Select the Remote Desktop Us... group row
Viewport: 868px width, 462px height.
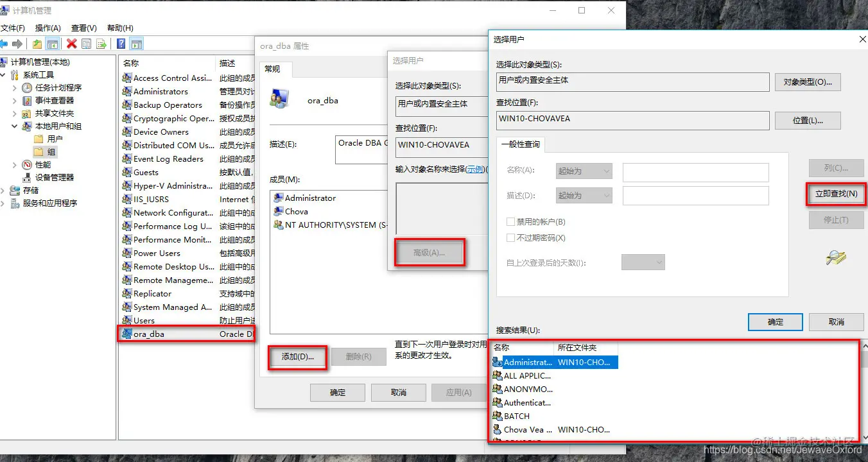coord(187,267)
